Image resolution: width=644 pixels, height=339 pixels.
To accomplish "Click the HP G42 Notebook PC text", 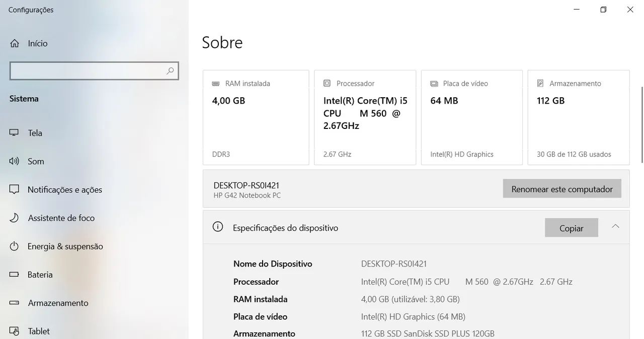I will 247,195.
